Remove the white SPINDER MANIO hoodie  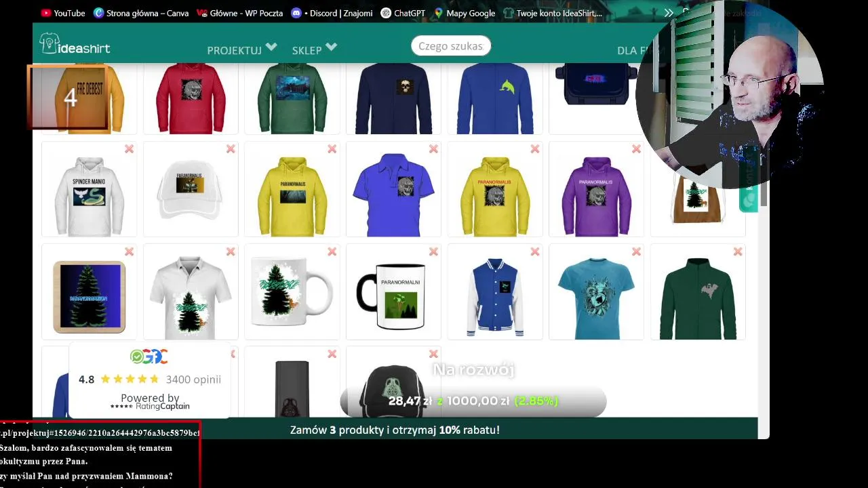(x=129, y=149)
